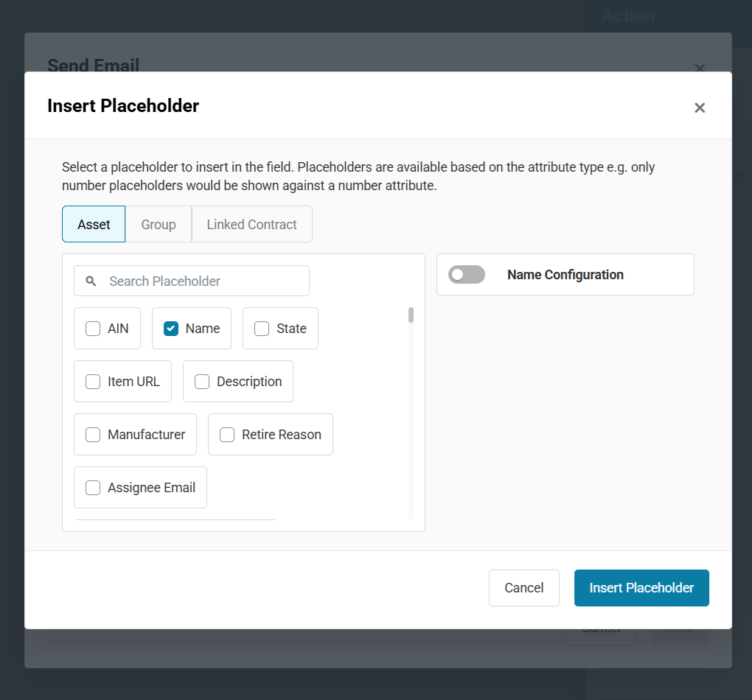Close the Insert Placeholder dialog
The width and height of the screenshot is (752, 700).
[700, 108]
